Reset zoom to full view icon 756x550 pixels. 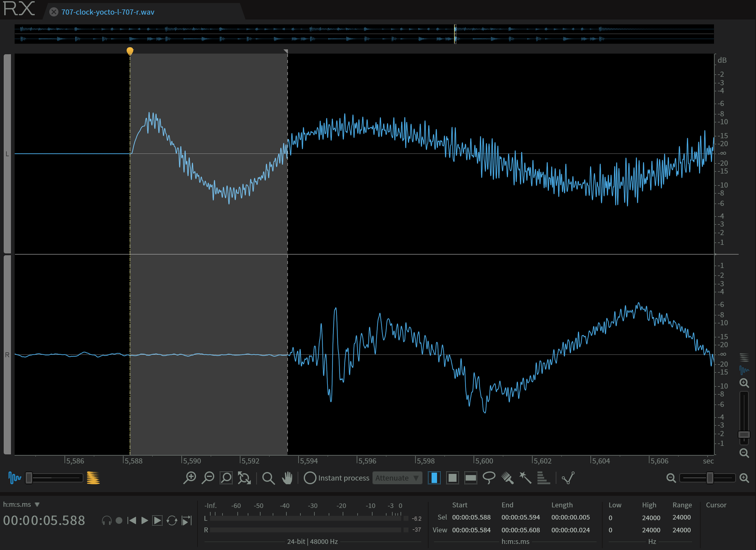244,478
